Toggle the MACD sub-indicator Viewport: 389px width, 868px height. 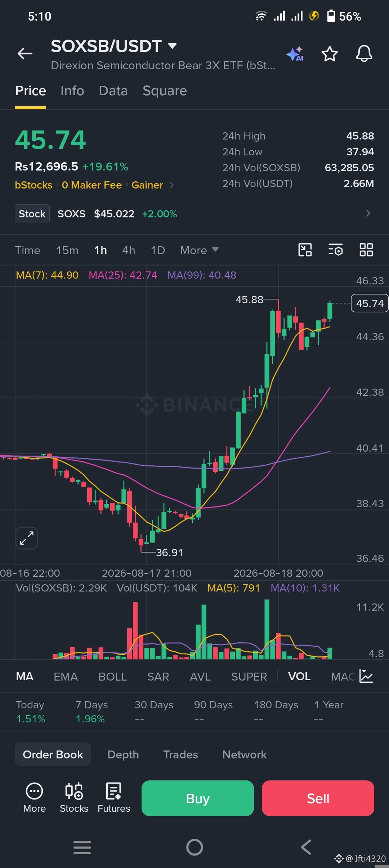344,677
